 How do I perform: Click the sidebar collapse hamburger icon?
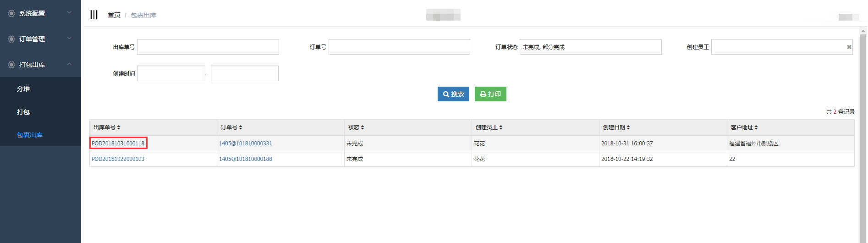click(94, 15)
